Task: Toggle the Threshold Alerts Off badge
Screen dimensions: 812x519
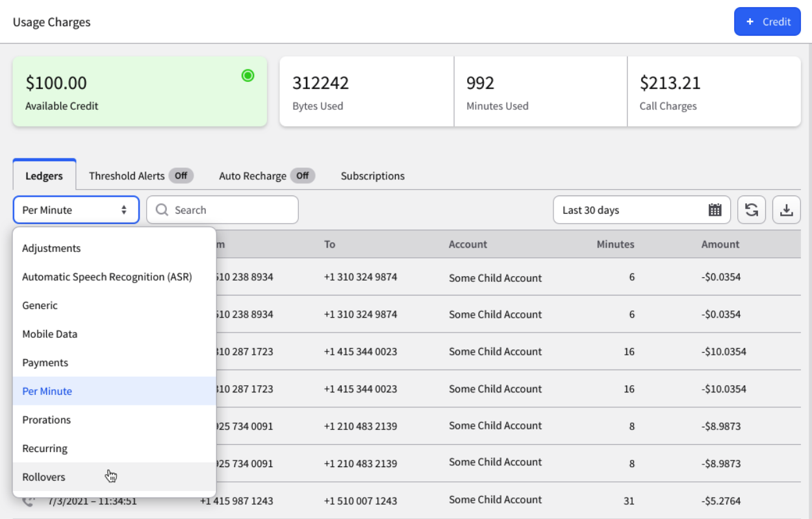Action: point(181,175)
